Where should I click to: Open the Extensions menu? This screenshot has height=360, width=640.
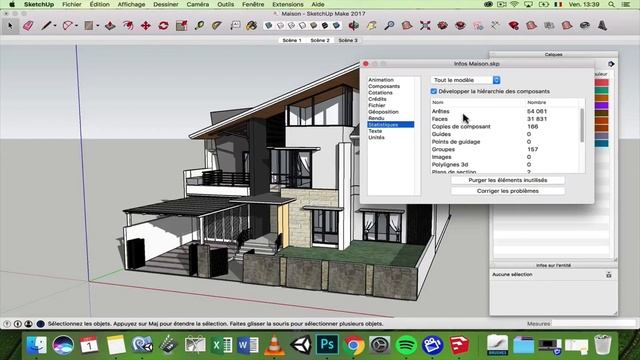coord(288,4)
